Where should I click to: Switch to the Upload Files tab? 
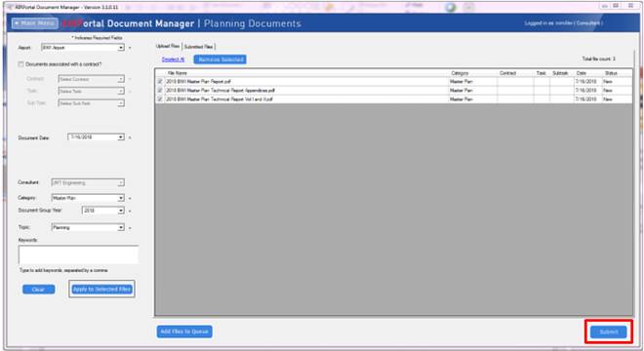point(168,47)
